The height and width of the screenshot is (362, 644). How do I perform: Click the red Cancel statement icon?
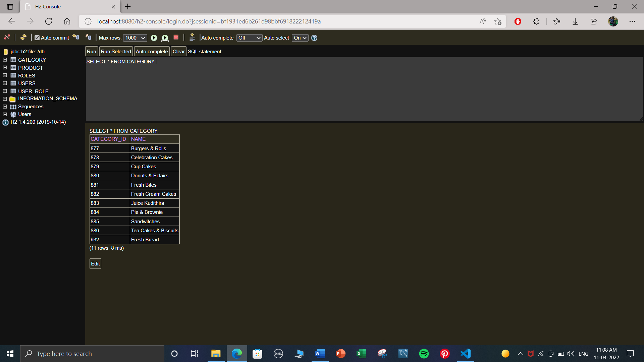[x=176, y=37]
